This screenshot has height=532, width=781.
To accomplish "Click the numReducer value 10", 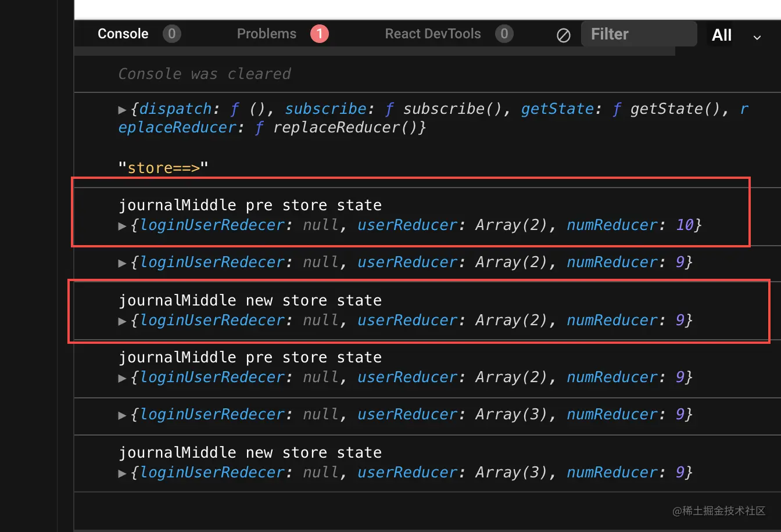I will pos(685,225).
